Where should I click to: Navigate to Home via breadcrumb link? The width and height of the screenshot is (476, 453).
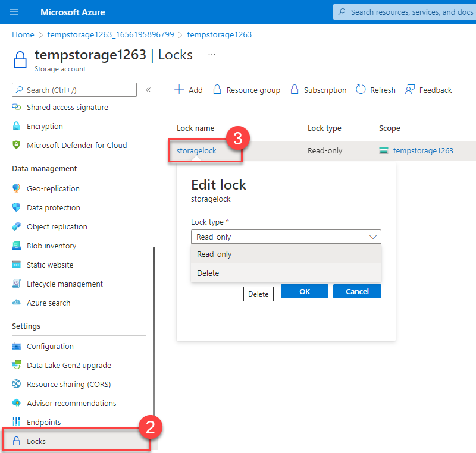tap(23, 34)
